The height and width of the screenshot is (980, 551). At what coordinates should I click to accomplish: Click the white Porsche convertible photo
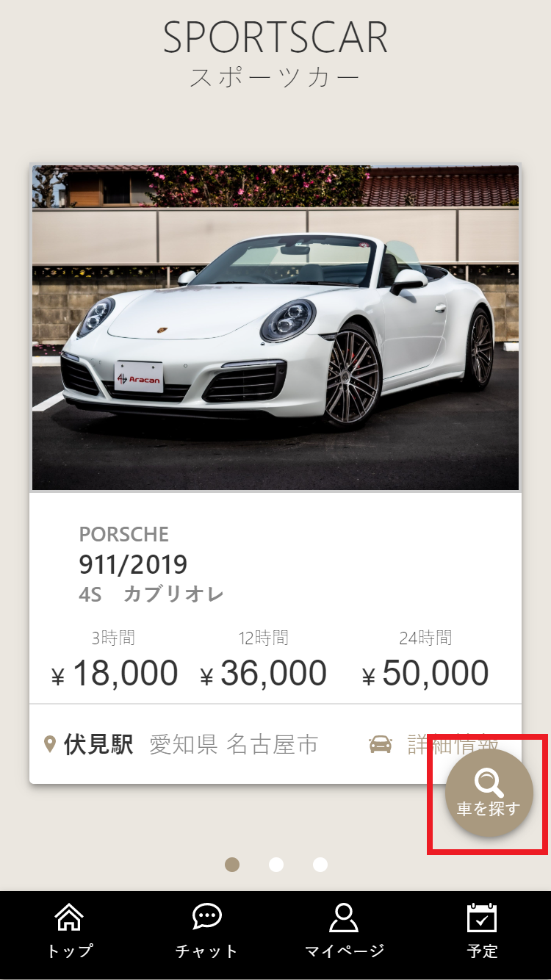275,328
